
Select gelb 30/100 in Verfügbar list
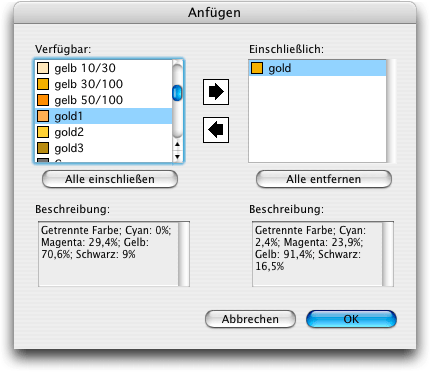104,84
